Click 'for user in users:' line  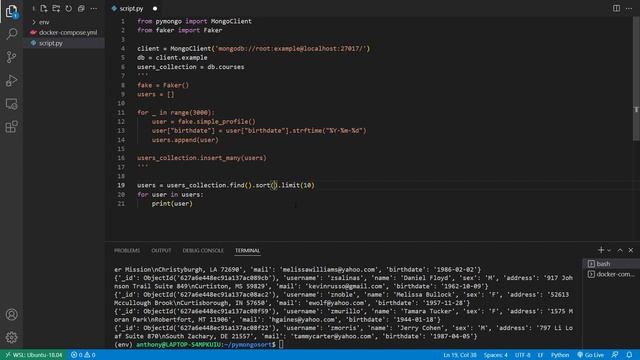[x=170, y=194]
